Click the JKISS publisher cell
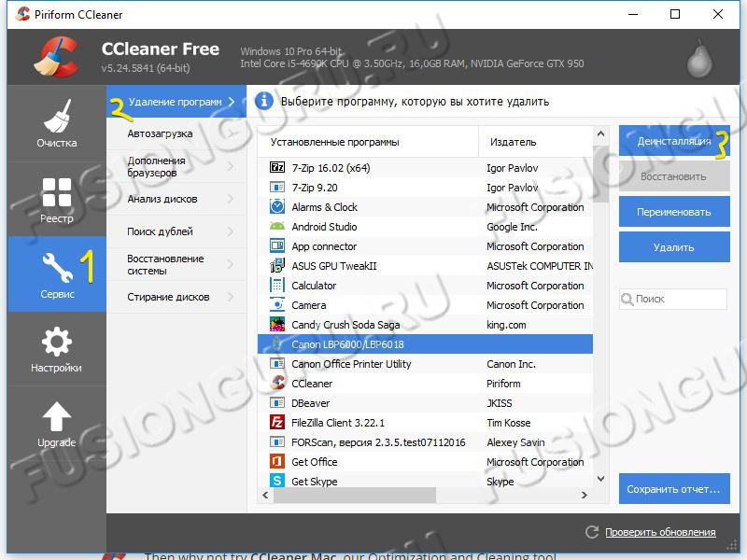The width and height of the screenshot is (747, 560). click(499, 403)
